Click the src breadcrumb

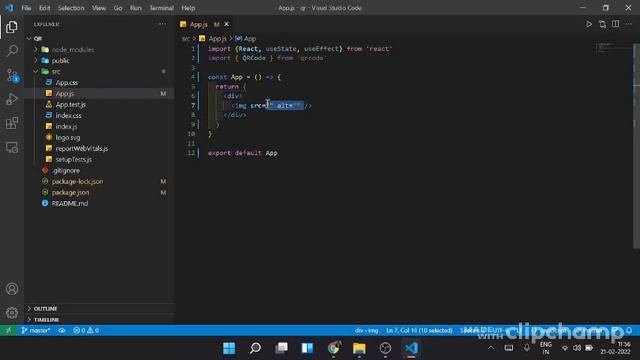click(186, 39)
